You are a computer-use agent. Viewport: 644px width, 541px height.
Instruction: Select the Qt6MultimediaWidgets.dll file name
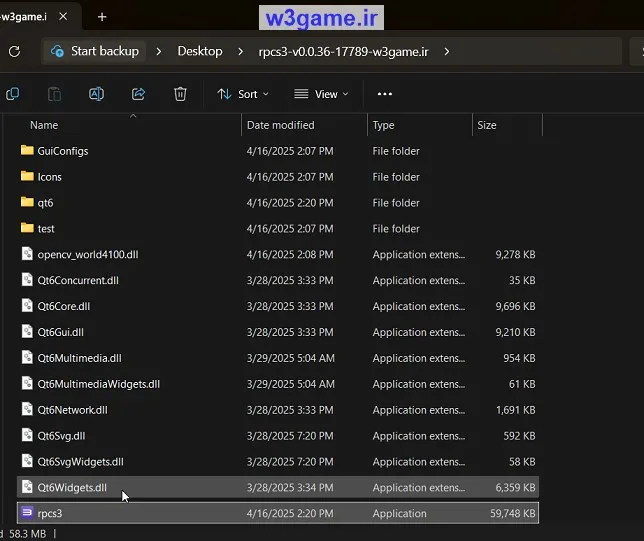pos(99,384)
